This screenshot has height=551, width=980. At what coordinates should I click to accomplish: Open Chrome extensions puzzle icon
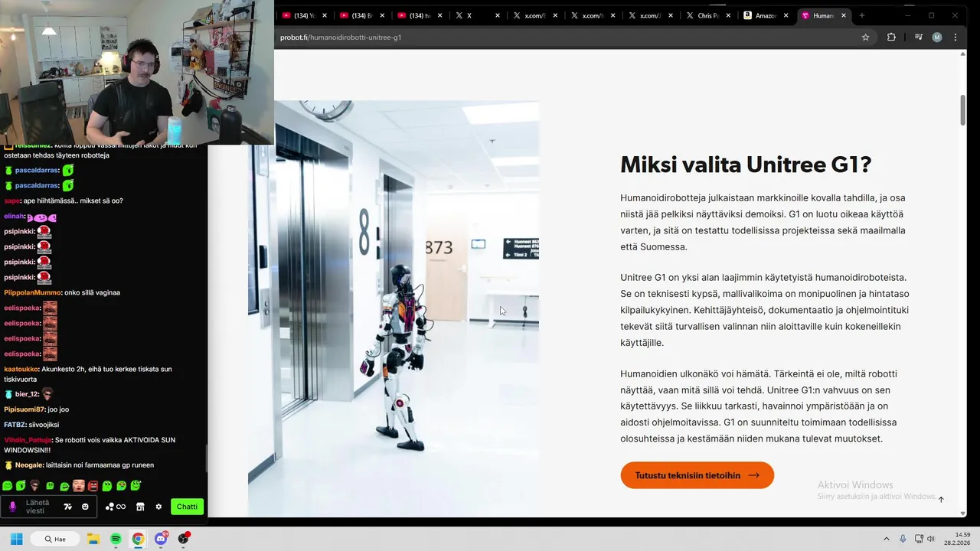coord(891,37)
